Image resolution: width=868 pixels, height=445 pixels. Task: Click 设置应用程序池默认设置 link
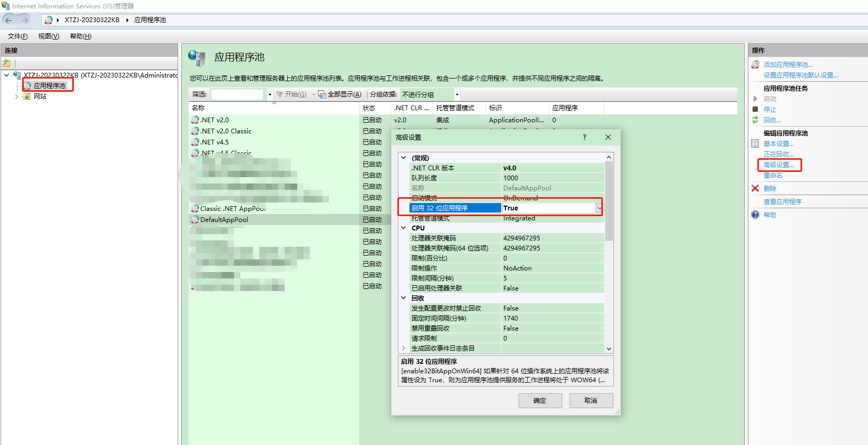point(801,75)
